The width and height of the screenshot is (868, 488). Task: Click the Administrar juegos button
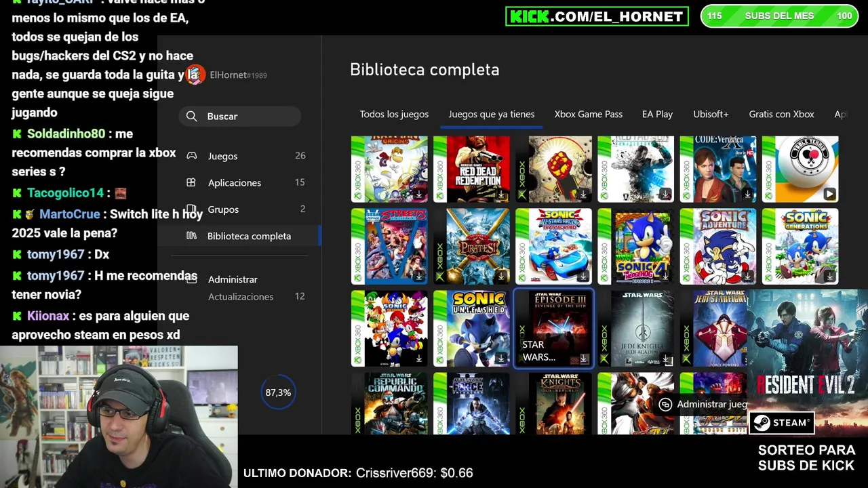[703, 404]
